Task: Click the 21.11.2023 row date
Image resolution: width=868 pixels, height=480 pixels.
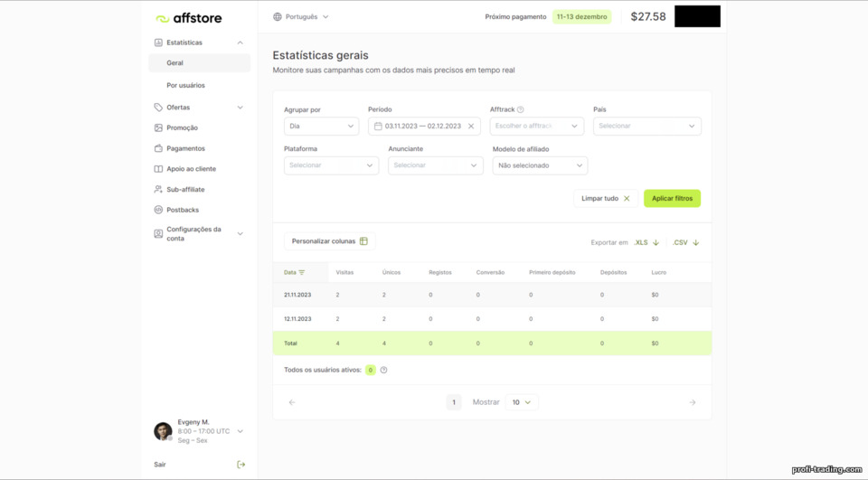Action: (297, 295)
